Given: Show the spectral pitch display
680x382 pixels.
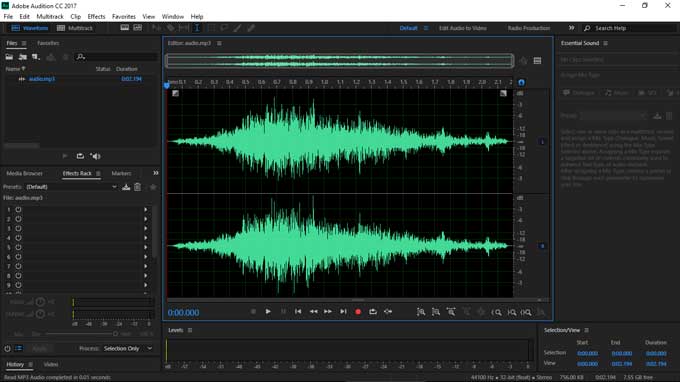Looking at the screenshot, I should point(138,28).
